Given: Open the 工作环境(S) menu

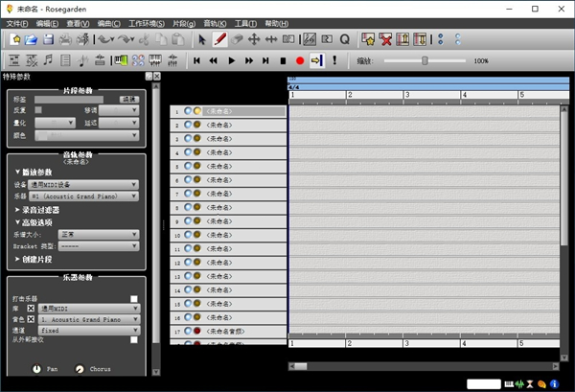Looking at the screenshot, I should pos(146,23).
